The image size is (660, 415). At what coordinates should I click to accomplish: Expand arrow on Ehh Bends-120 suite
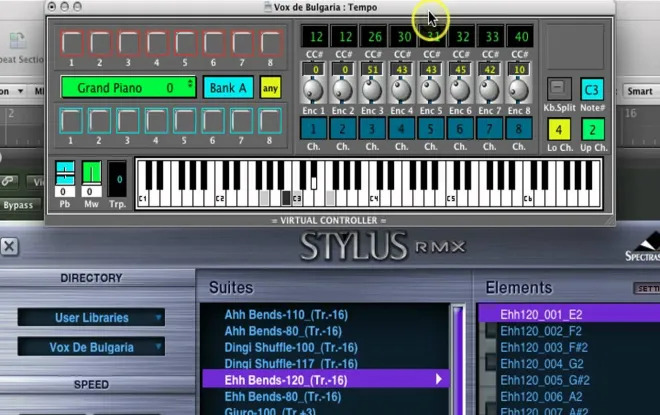point(439,380)
